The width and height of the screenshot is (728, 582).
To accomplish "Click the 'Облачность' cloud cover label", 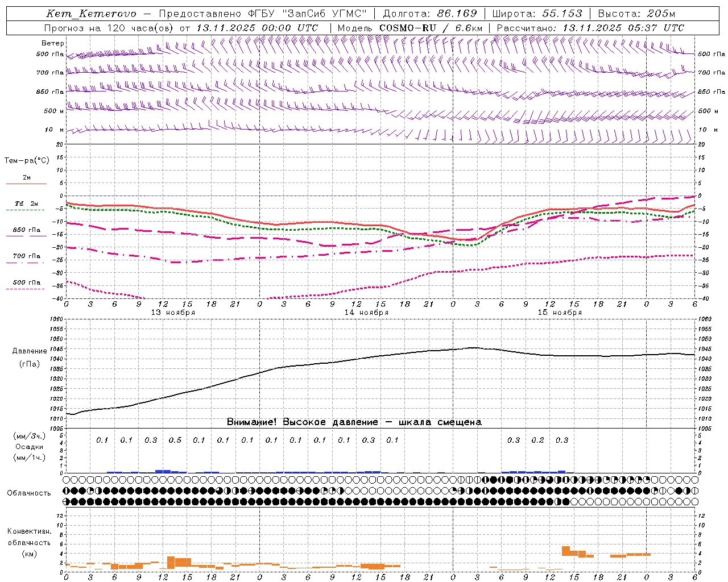I will tap(29, 493).
